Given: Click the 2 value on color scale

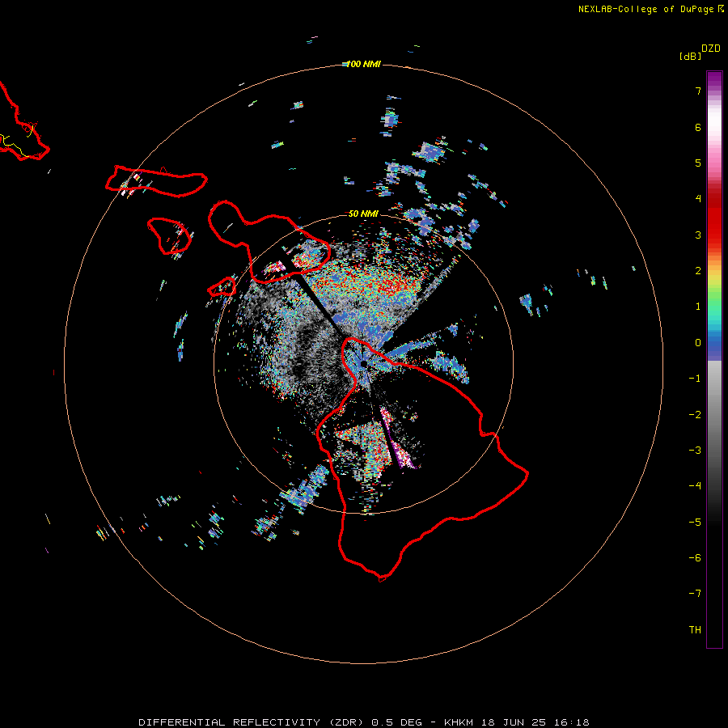Looking at the screenshot, I should pos(698,271).
